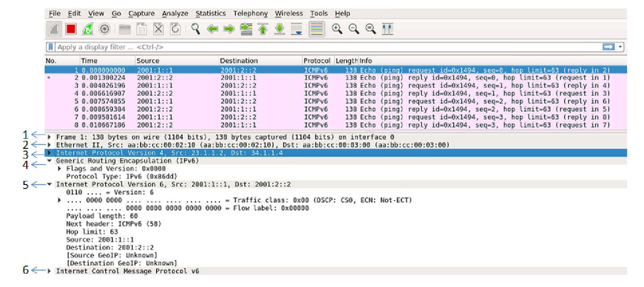
Task: Collapse Internet Protocol Version 6 node
Action: (49, 184)
